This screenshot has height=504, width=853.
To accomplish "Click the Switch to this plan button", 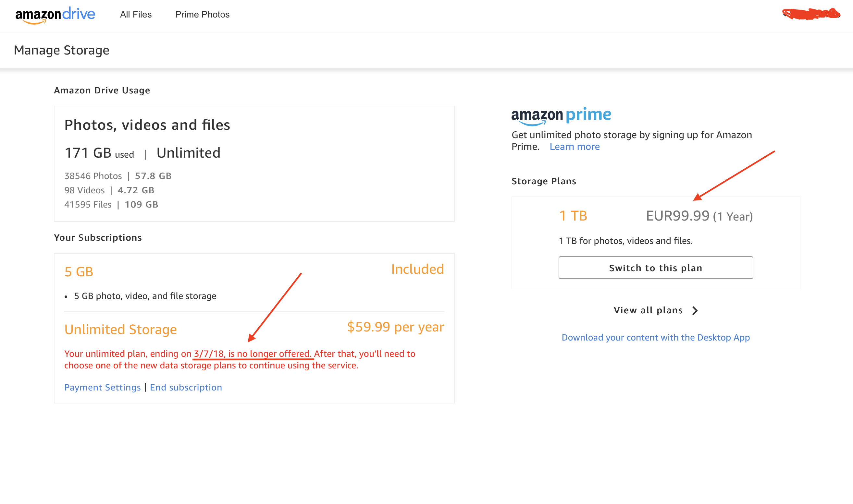I will click(x=656, y=268).
